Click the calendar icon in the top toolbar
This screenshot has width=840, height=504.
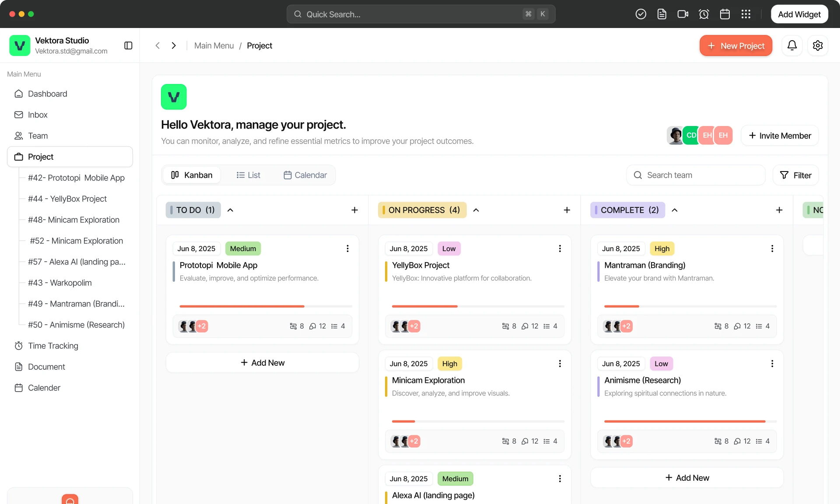(x=724, y=14)
